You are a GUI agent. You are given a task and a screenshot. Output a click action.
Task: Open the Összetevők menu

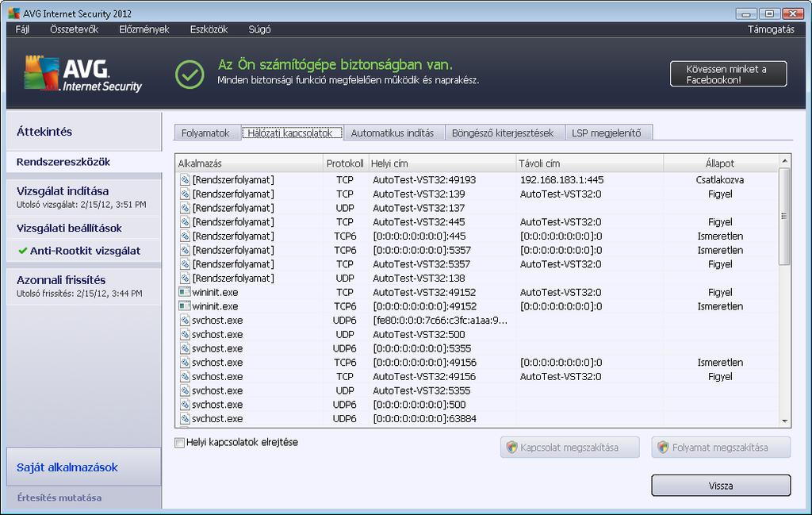pyautogui.click(x=74, y=29)
